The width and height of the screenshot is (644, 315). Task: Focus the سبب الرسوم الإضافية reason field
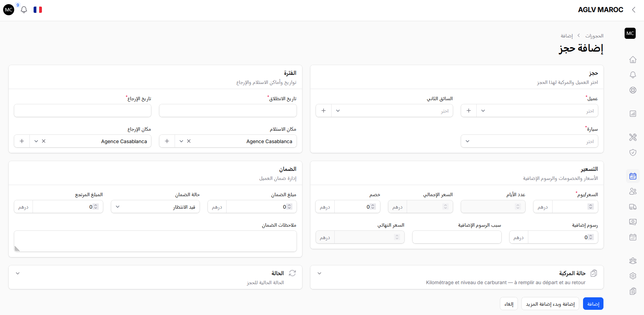click(x=457, y=237)
